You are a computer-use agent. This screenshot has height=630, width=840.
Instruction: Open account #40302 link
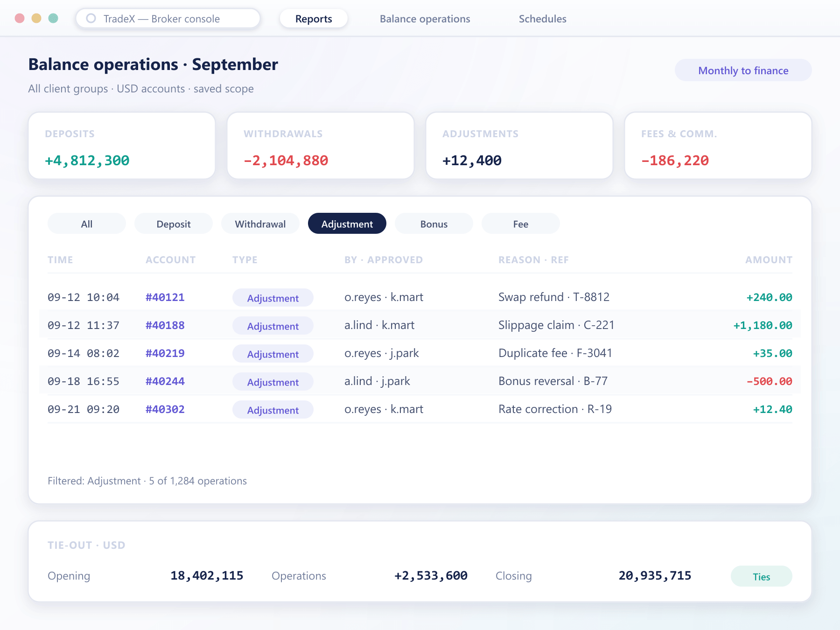click(165, 409)
